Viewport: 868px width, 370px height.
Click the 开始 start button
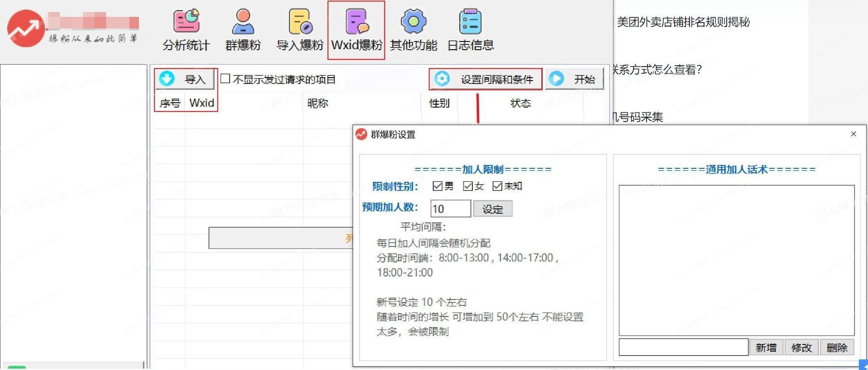(x=574, y=79)
